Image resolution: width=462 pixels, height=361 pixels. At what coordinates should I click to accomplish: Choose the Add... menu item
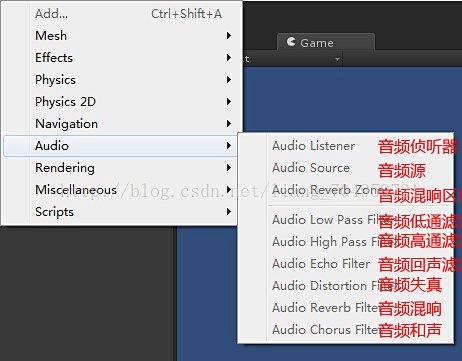(120, 14)
